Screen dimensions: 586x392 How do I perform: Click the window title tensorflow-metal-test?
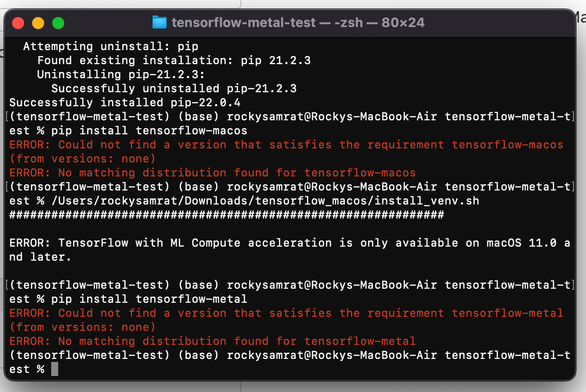coord(244,23)
